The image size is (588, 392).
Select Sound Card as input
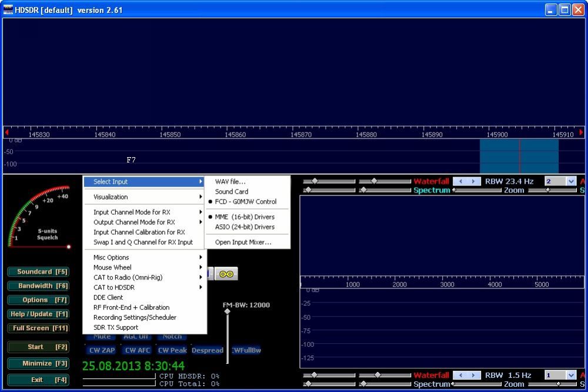pos(232,191)
